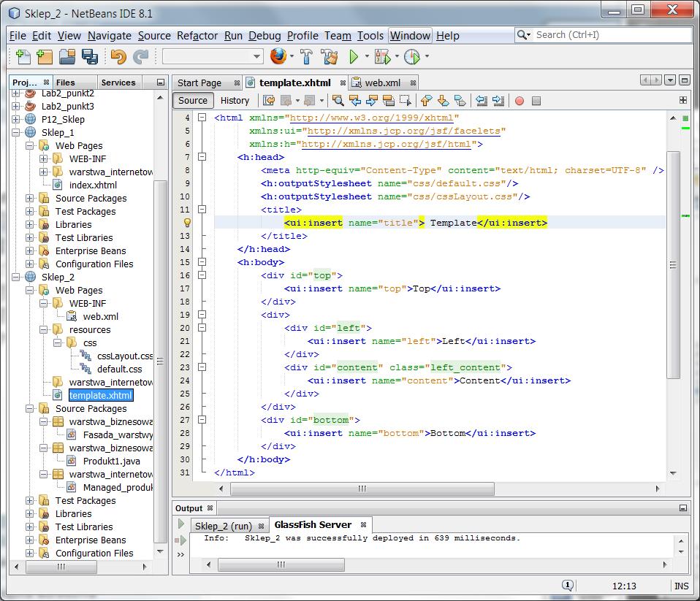700x601 pixels.
Task: Collapse the html tag fold at line 4
Action: coord(202,118)
